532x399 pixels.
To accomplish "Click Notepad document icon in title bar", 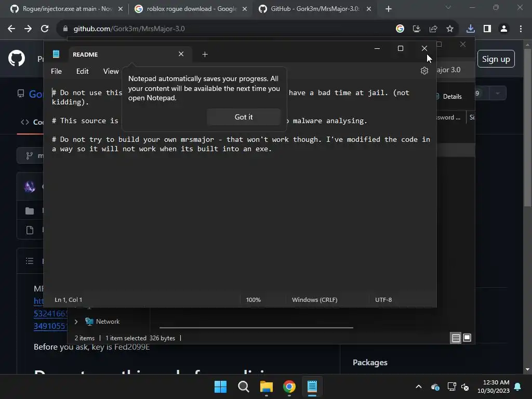I will point(56,54).
